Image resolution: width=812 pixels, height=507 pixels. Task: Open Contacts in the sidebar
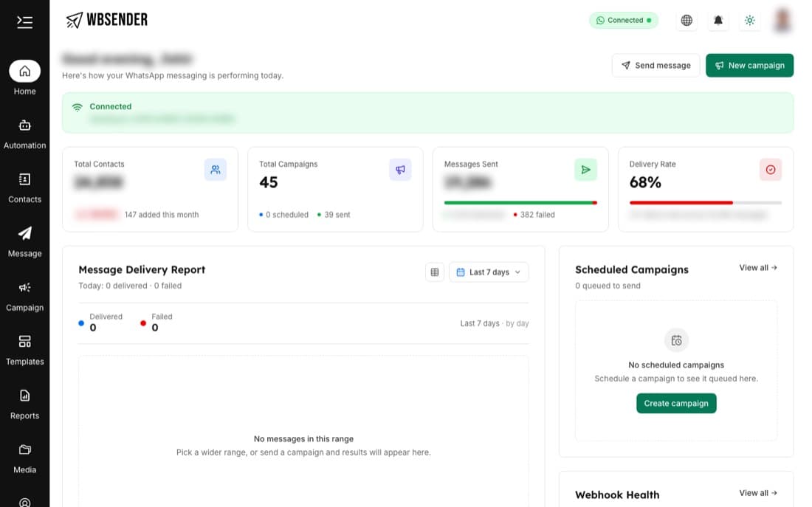point(24,188)
